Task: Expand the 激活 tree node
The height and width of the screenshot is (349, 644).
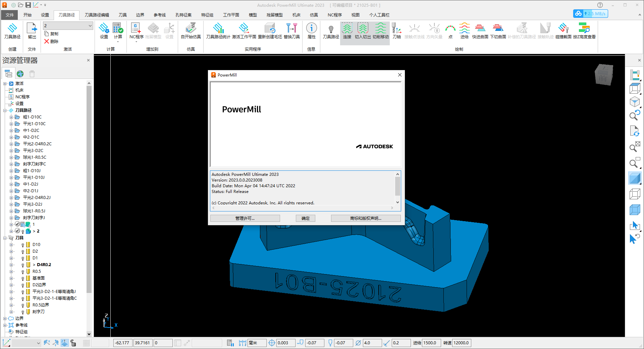Action: click(5, 84)
